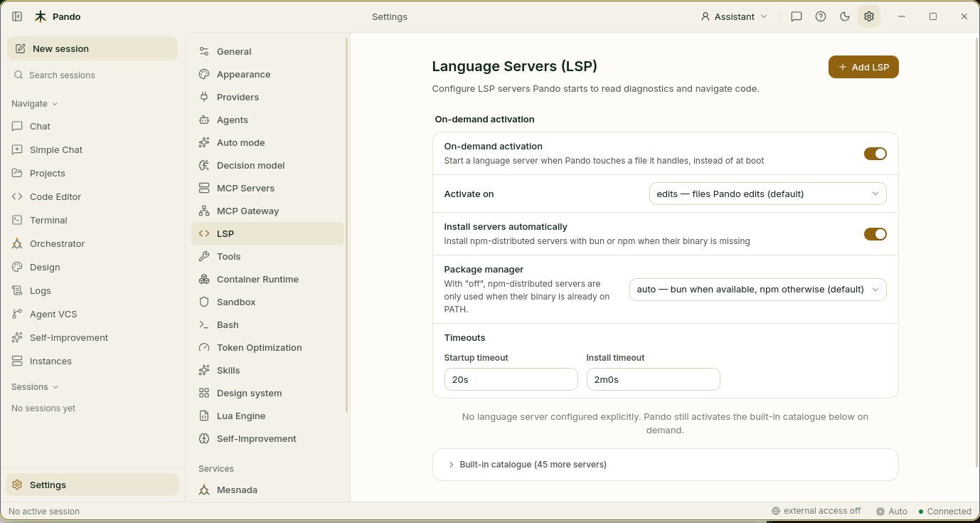Click the Instances server icon
The image size is (980, 523).
coord(17,361)
